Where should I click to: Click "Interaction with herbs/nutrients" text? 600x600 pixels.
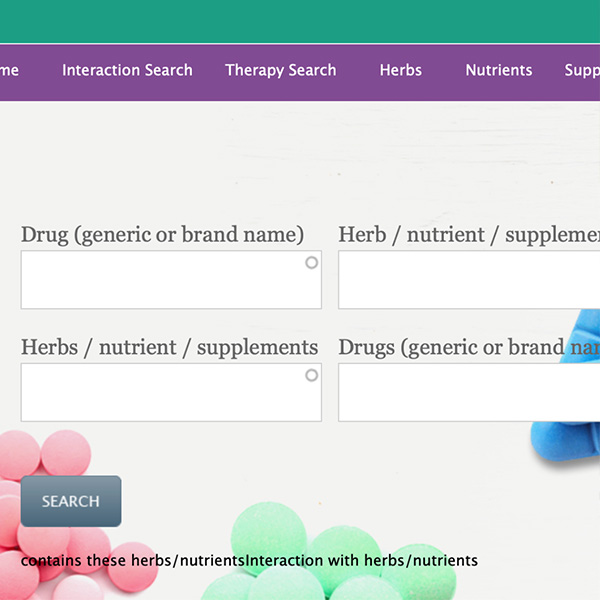pyautogui.click(x=362, y=560)
